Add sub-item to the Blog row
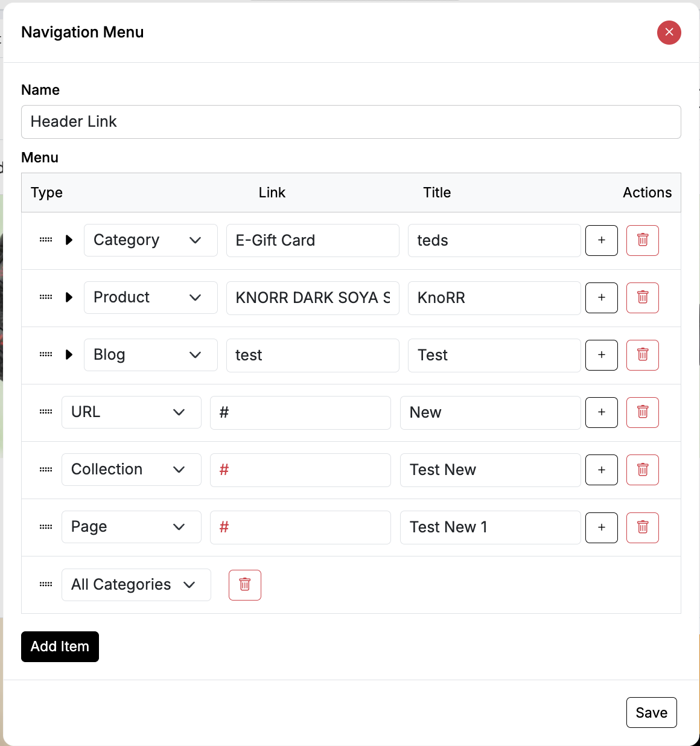 pyautogui.click(x=601, y=355)
